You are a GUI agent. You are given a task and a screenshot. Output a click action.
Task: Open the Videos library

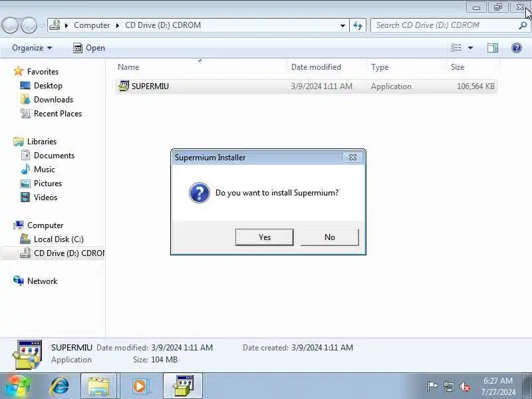(45, 197)
